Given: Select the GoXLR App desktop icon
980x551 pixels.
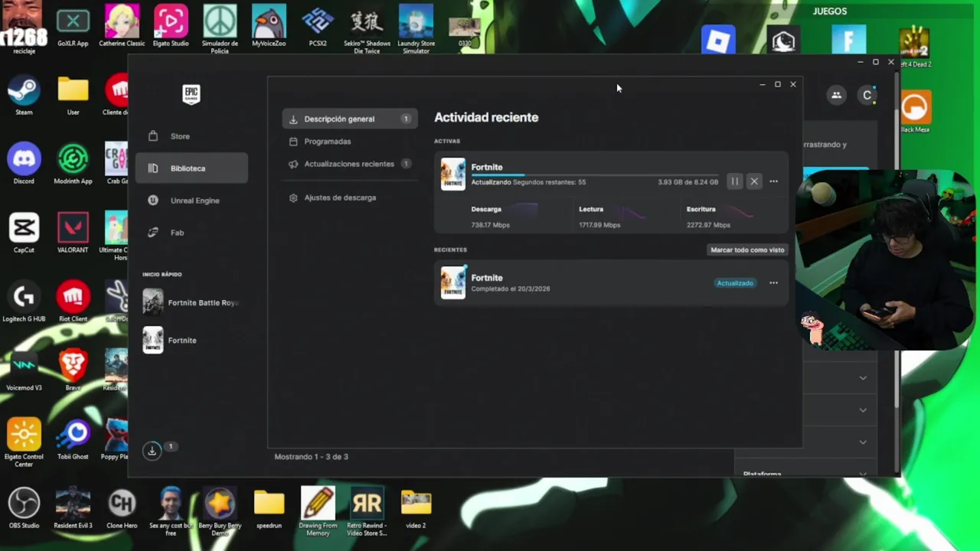Looking at the screenshot, I should [73, 27].
